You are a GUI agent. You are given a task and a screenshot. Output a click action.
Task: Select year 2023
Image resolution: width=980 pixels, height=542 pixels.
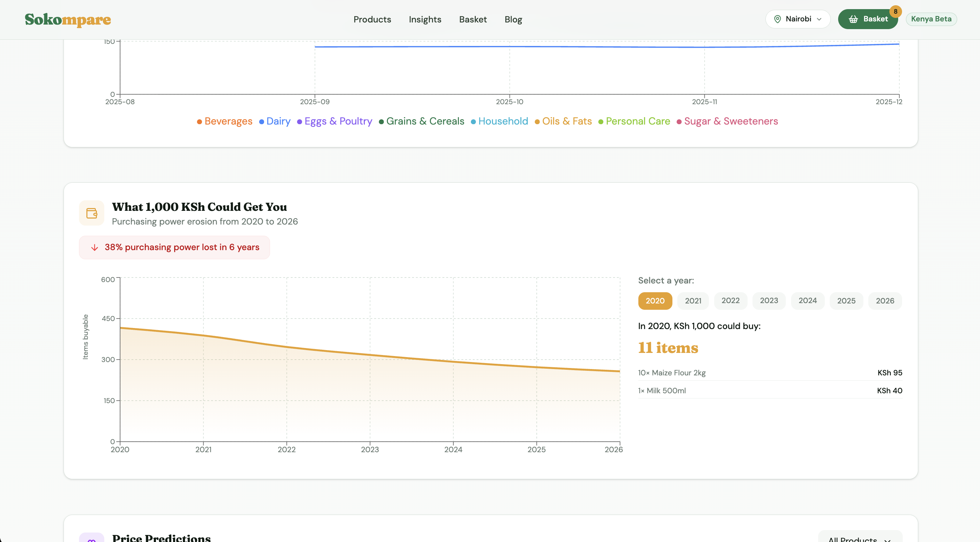point(769,301)
